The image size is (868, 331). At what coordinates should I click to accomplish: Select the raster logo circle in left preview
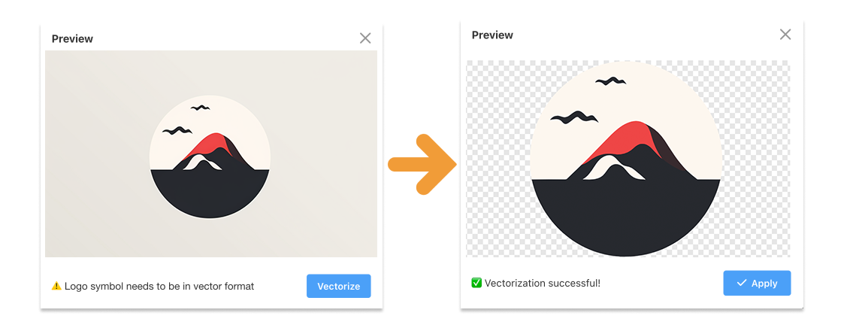pyautogui.click(x=210, y=156)
